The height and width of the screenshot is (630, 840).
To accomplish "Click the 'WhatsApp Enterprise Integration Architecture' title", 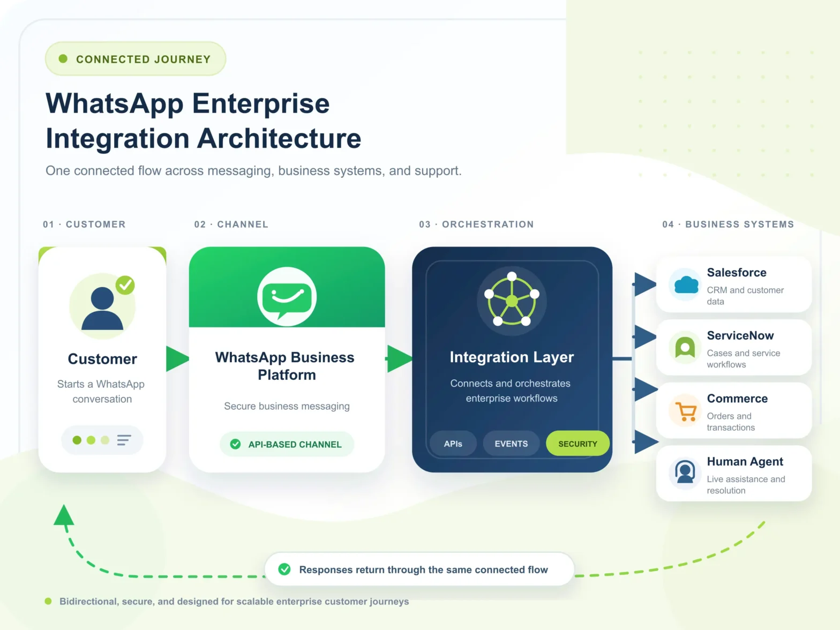I will [204, 121].
